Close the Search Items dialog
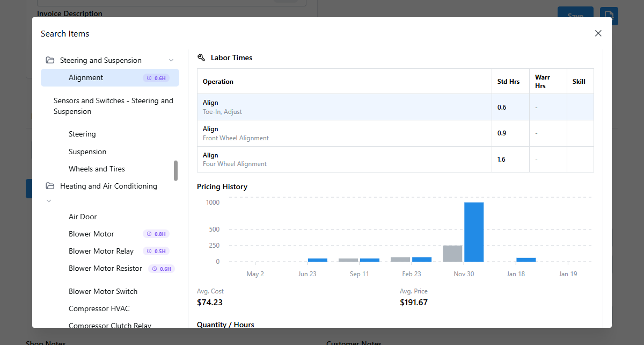This screenshot has width=644, height=345. click(x=598, y=33)
